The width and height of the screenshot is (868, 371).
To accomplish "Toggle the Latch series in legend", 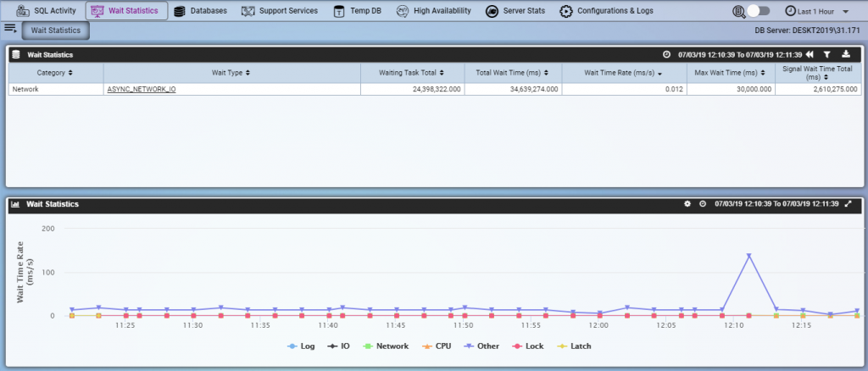I will click(x=572, y=346).
